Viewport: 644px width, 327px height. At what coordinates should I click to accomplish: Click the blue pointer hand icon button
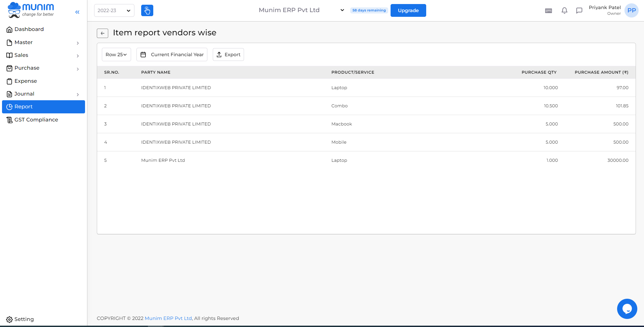pyautogui.click(x=147, y=10)
